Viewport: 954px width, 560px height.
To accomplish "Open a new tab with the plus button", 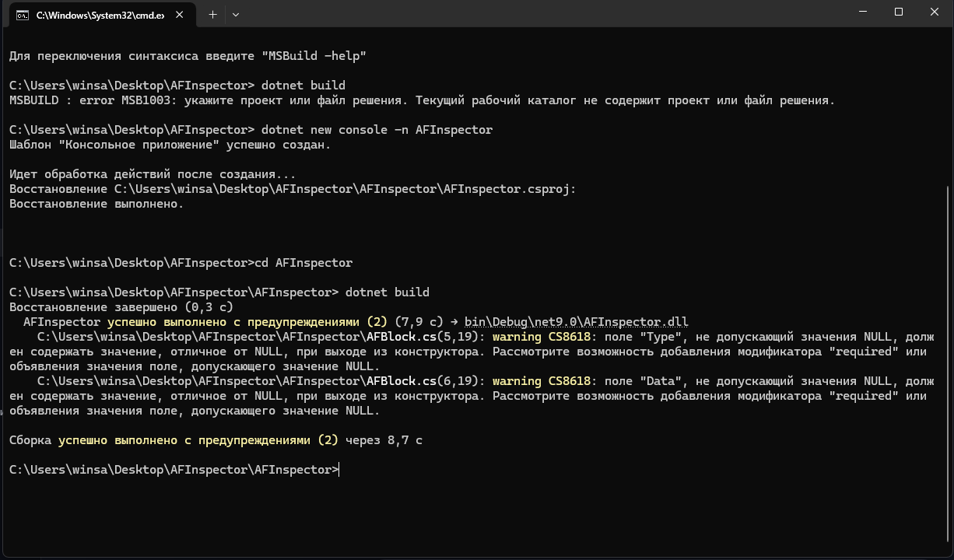I will tap(212, 14).
